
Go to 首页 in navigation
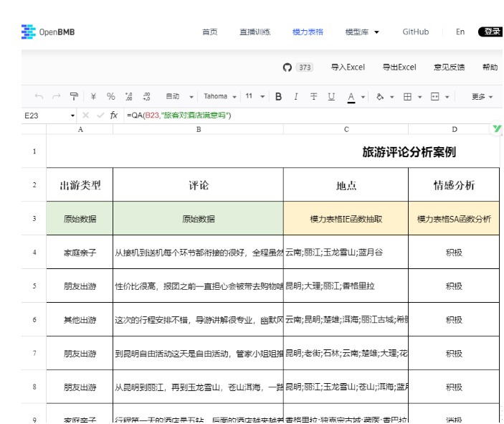pos(209,32)
